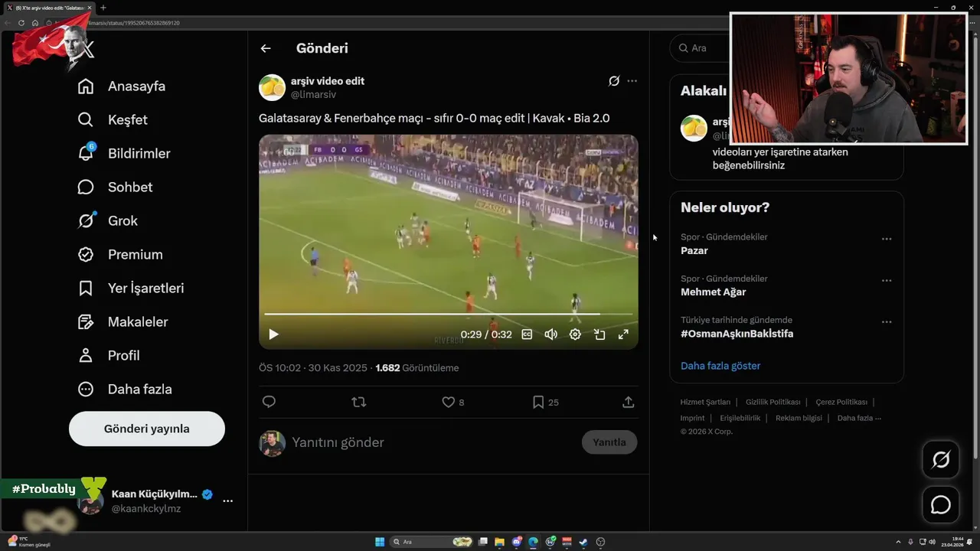The width and height of the screenshot is (980, 551).
Task: Open video settings gear
Action: tap(575, 334)
